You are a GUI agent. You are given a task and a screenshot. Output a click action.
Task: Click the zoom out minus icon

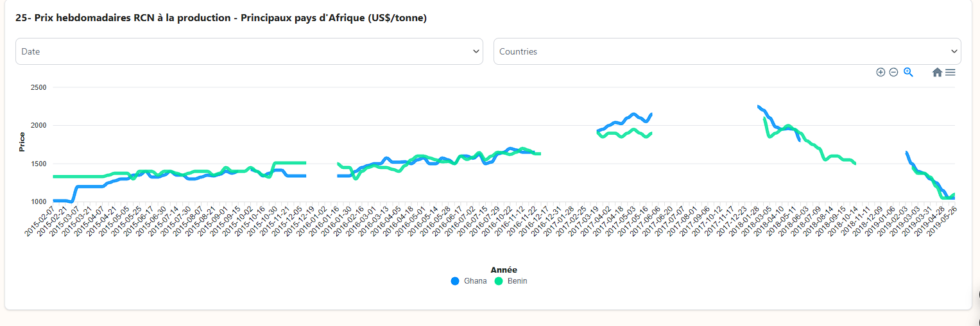coord(893,73)
